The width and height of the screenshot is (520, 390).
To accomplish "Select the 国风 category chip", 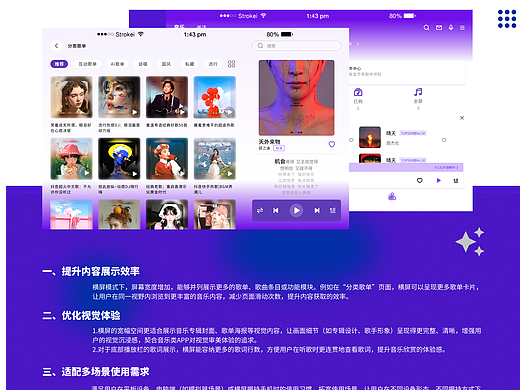I will pyautogui.click(x=166, y=64).
